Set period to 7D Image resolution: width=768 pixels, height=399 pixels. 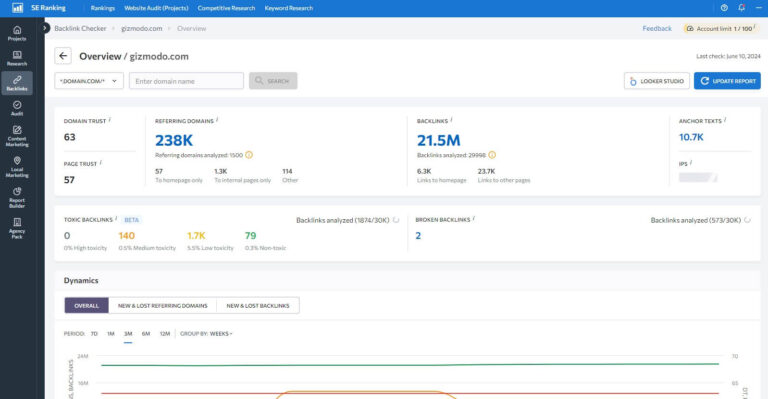coord(94,333)
